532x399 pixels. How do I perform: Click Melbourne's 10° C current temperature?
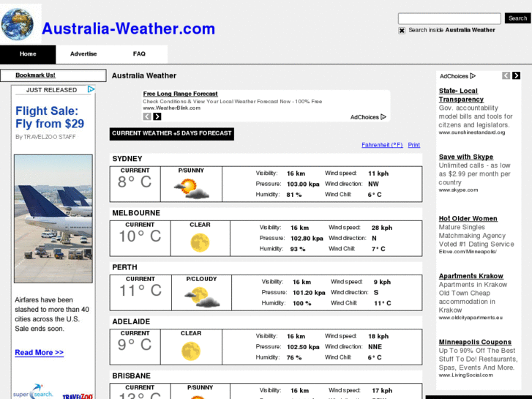[140, 236]
